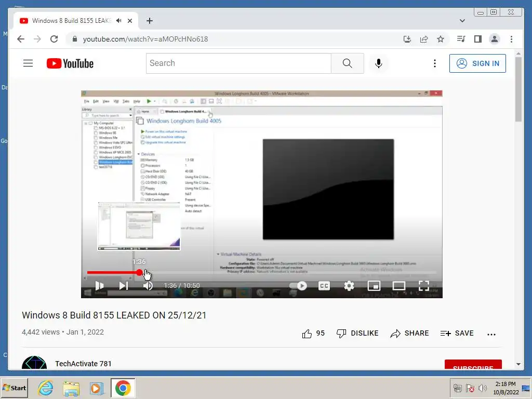Viewport: 532px width, 399px height.
Task: Go back in Chrome
Action: 21,39
